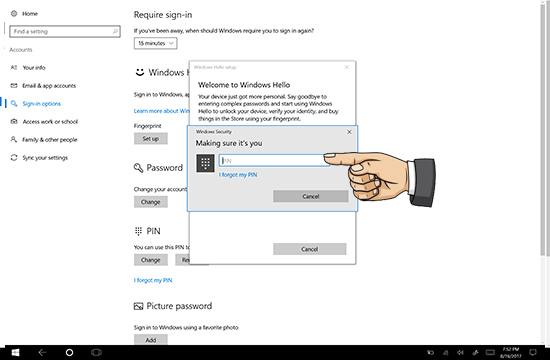The height and width of the screenshot is (360, 550).
Task: Click the pen workspace icon in system tray
Action: pos(475,353)
